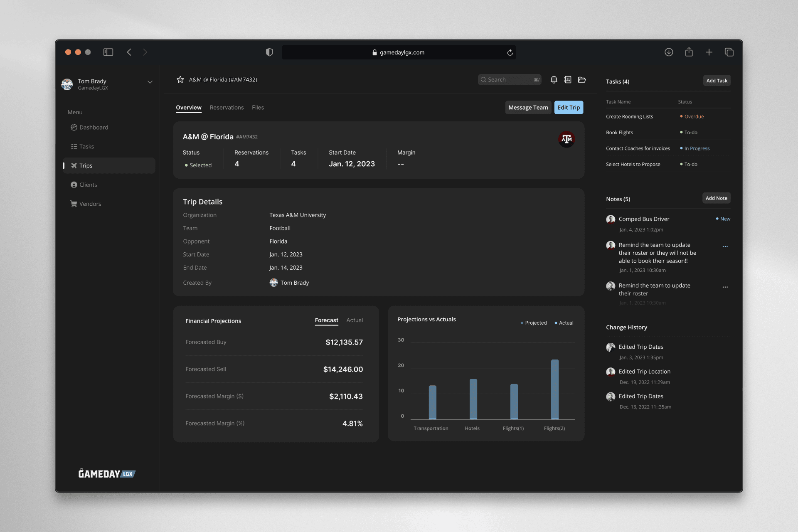The width and height of the screenshot is (798, 532).
Task: Open a new browser tab
Action: tap(709, 52)
